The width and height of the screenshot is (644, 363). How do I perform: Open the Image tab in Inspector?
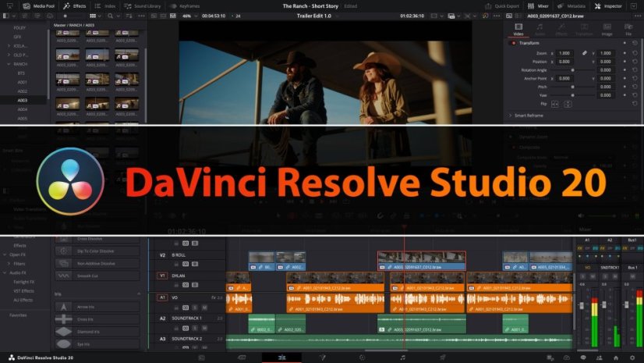tap(607, 29)
